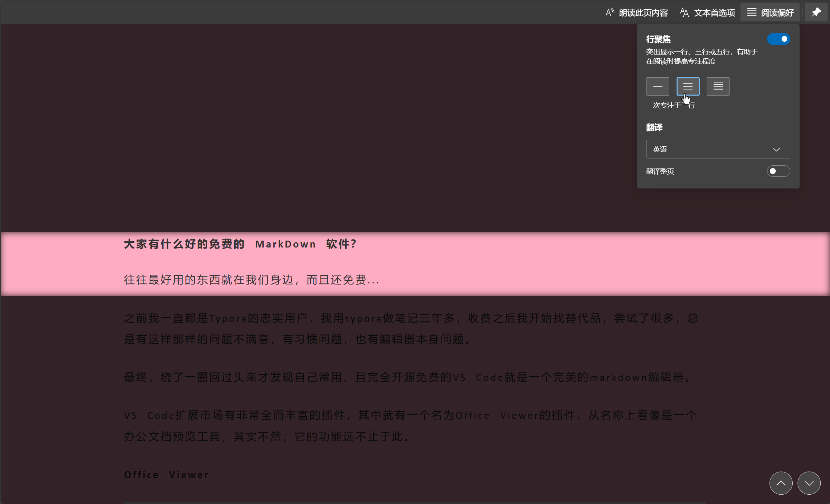Open 文本首选项 text preferences menu

click(x=714, y=13)
